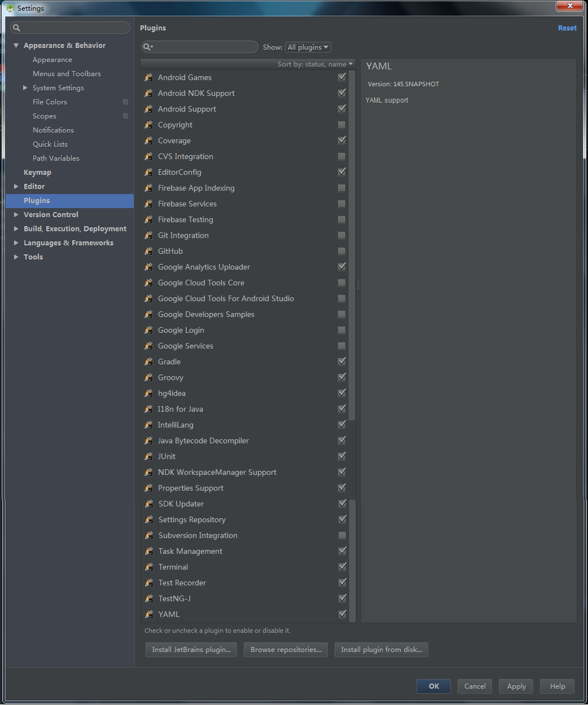This screenshot has height=705, width=588.
Task: Open the Help button
Action: (558, 686)
